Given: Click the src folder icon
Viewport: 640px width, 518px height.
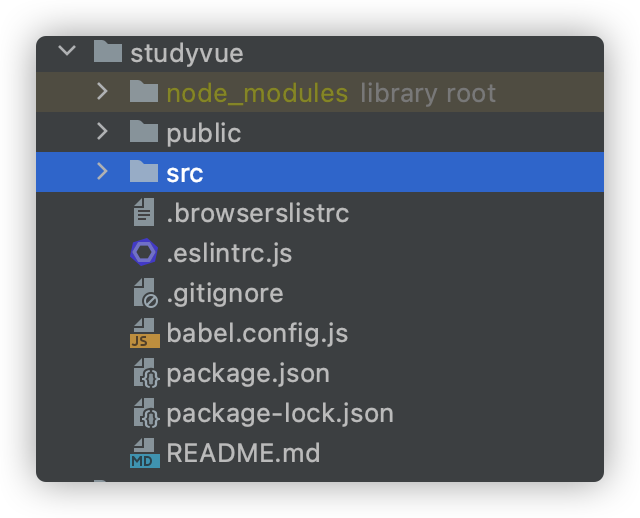Looking at the screenshot, I should (144, 171).
